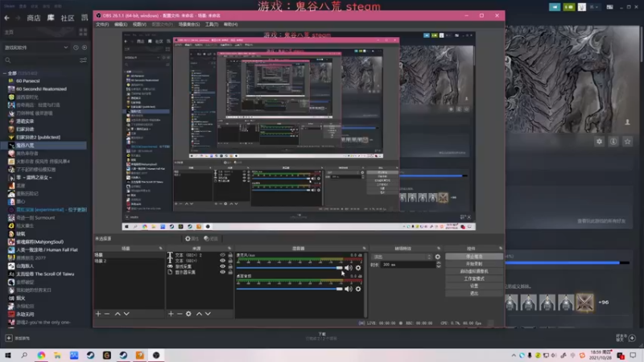This screenshot has width=644, height=362.
Task: Open Steam library filter sliders icon
Action: [84, 60]
